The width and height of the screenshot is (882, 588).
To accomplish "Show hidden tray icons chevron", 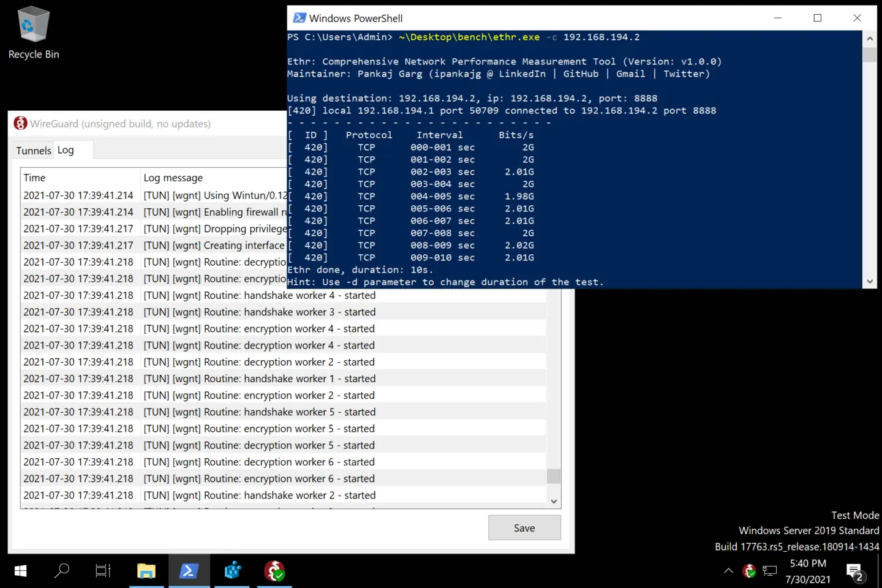I will 728,571.
